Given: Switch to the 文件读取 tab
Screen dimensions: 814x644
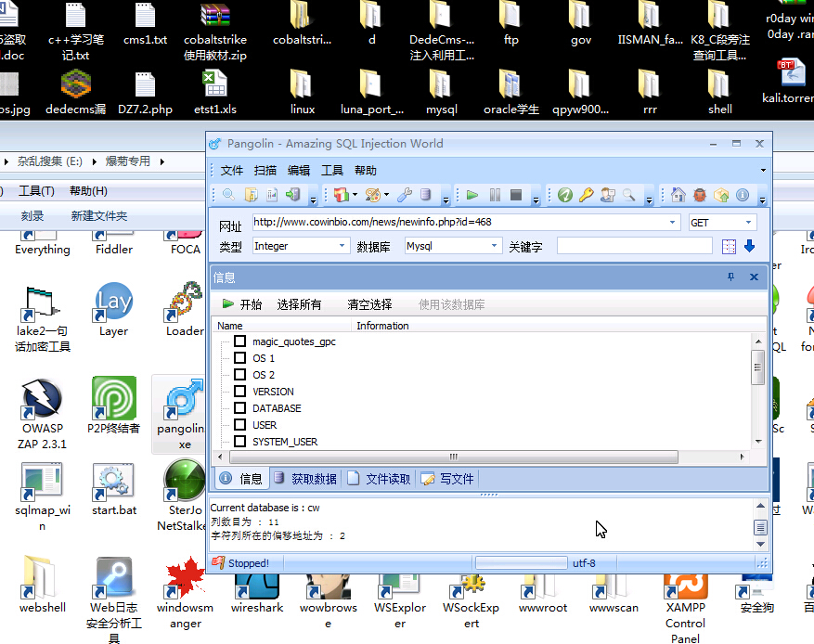Looking at the screenshot, I should point(380,479).
